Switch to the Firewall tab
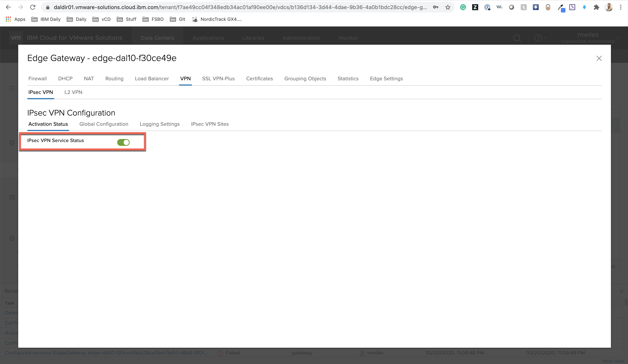Screen dimensions: 628x364 (x=37, y=79)
